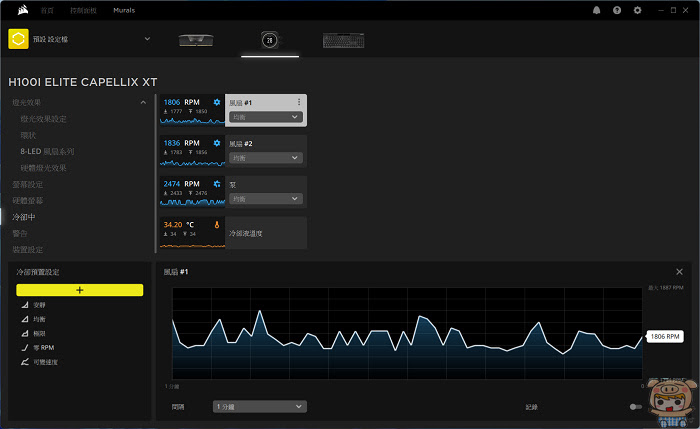Screen dimensions: 700x429
Task: Click the 1806 RPM graph value label
Action: 665,337
